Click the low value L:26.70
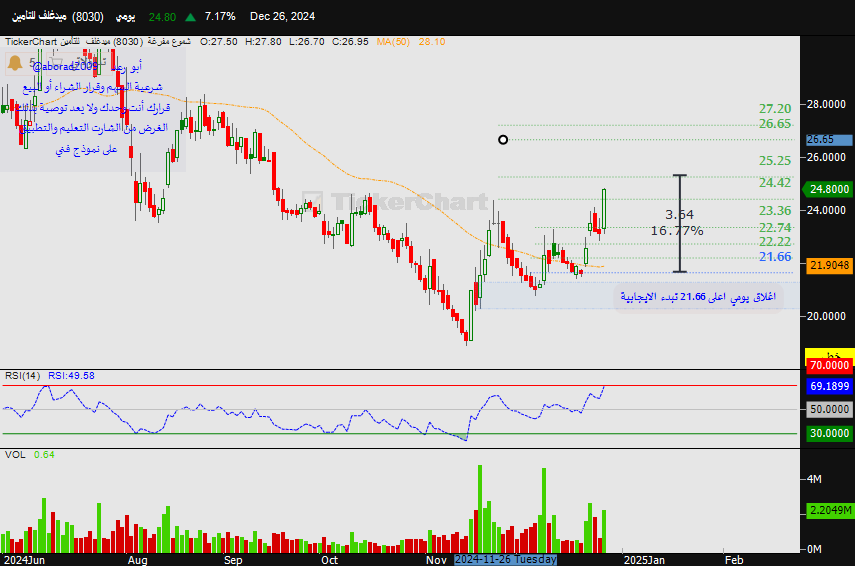 point(306,41)
